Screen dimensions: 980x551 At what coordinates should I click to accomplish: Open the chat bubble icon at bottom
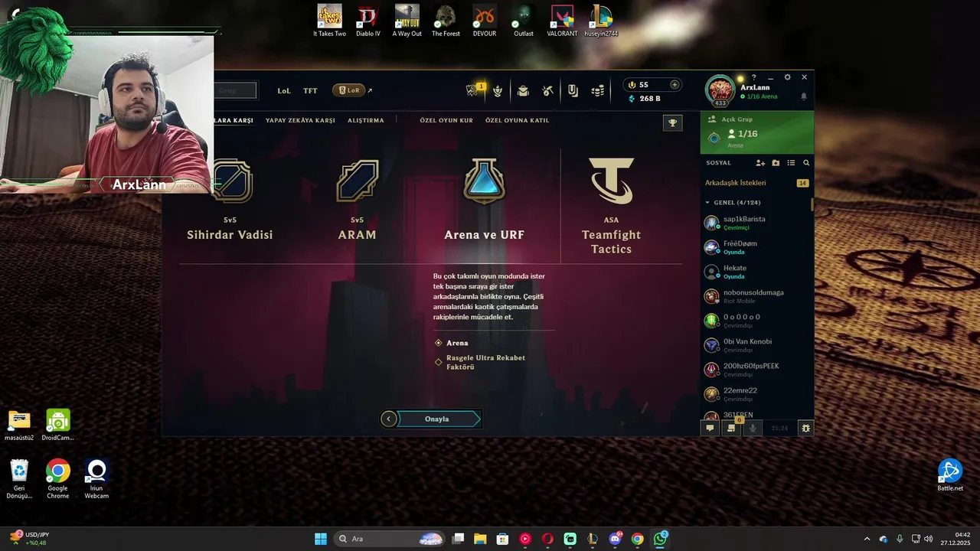point(710,428)
